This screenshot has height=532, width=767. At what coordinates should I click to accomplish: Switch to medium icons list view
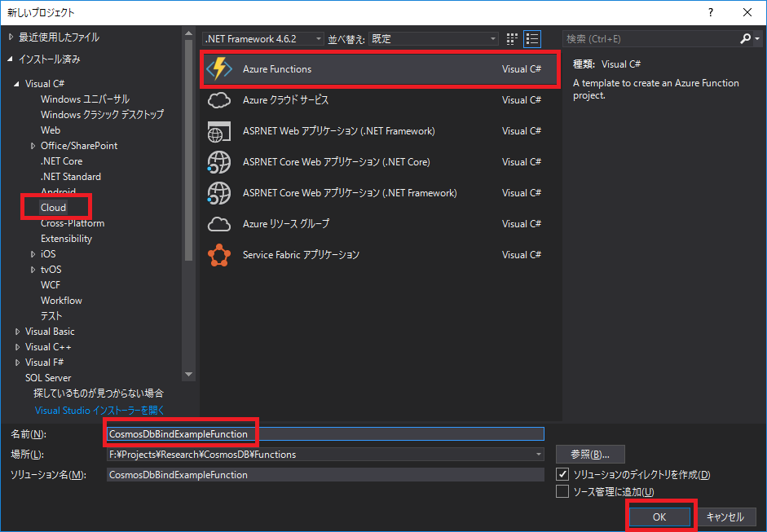(532, 38)
